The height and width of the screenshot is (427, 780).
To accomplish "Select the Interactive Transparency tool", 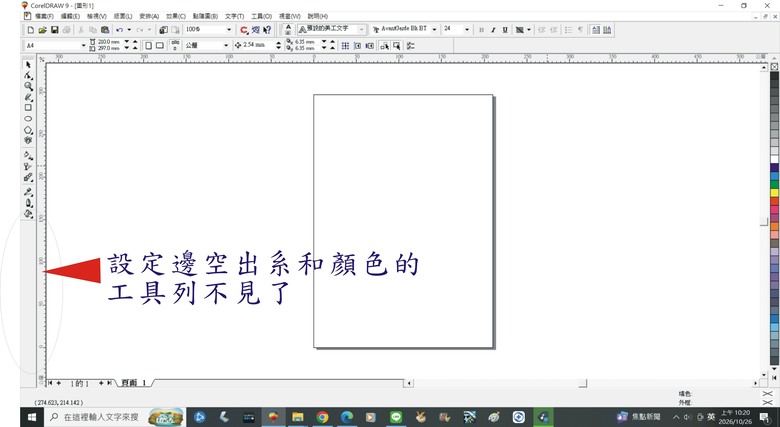I will (28, 166).
